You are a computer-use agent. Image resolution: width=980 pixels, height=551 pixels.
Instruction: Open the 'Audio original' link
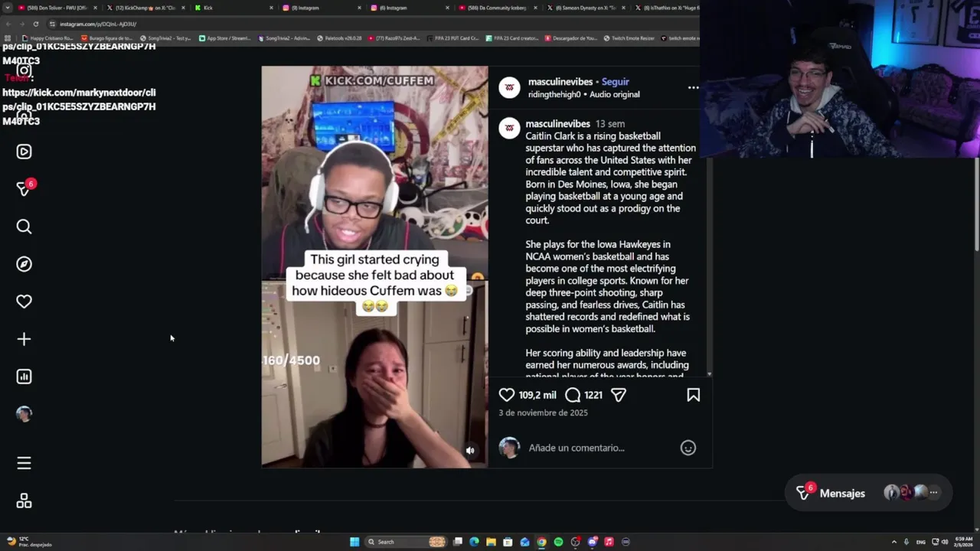[614, 95]
